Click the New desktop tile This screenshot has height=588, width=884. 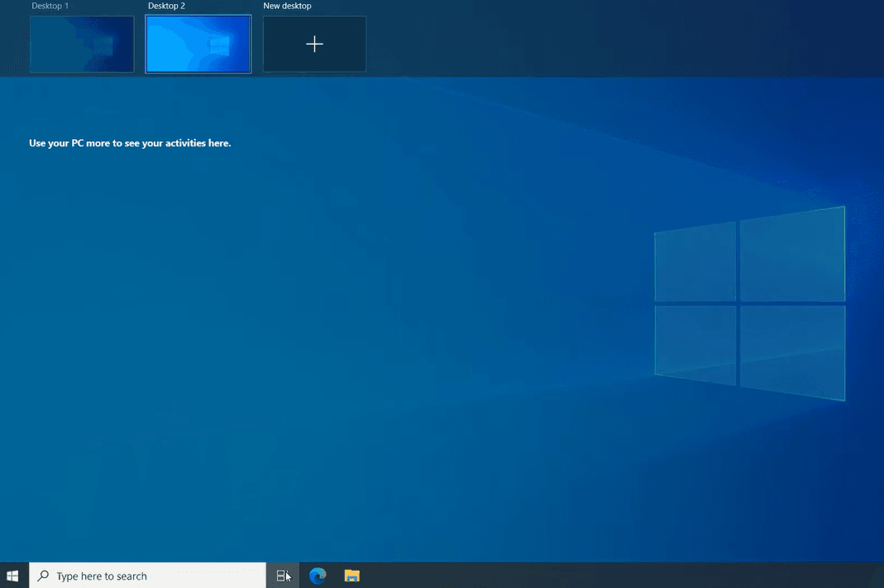click(x=314, y=44)
